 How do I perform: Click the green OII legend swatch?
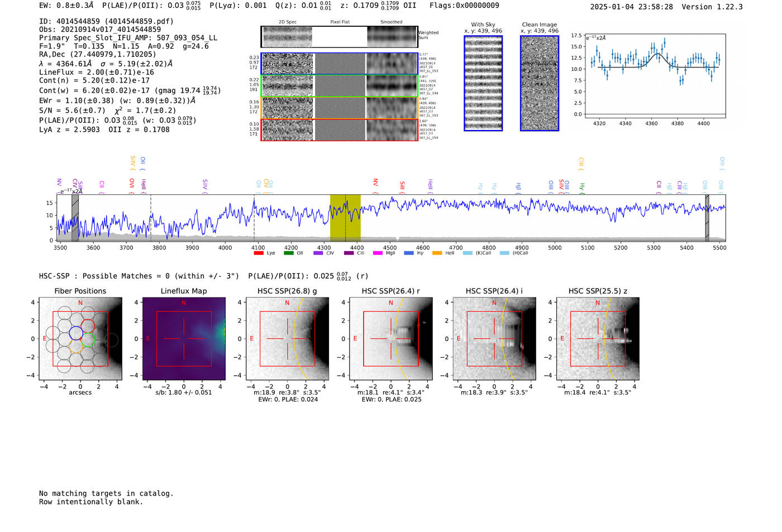(289, 253)
